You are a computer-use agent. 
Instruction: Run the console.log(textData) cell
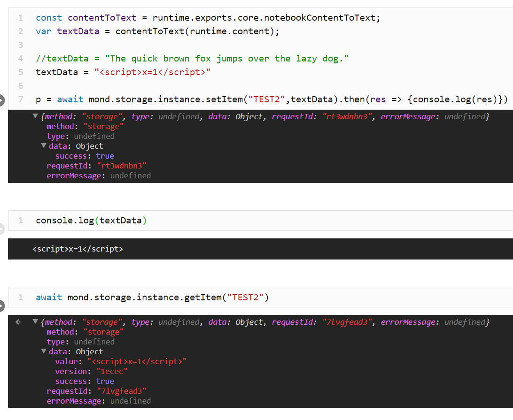point(1,229)
